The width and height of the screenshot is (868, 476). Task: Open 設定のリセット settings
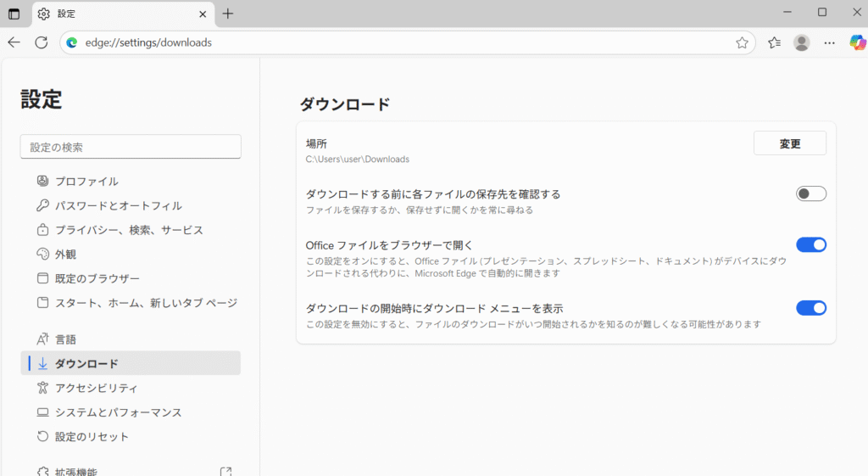131,437
